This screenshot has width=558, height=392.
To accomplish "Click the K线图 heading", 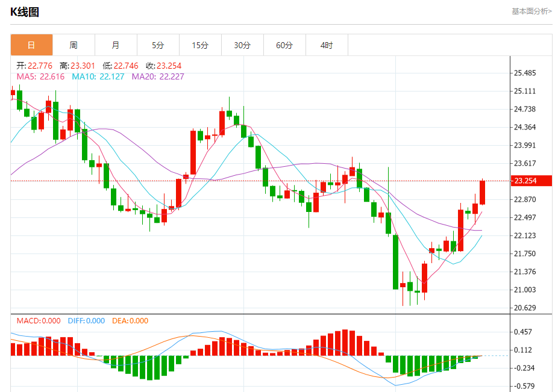I will (25, 12).
